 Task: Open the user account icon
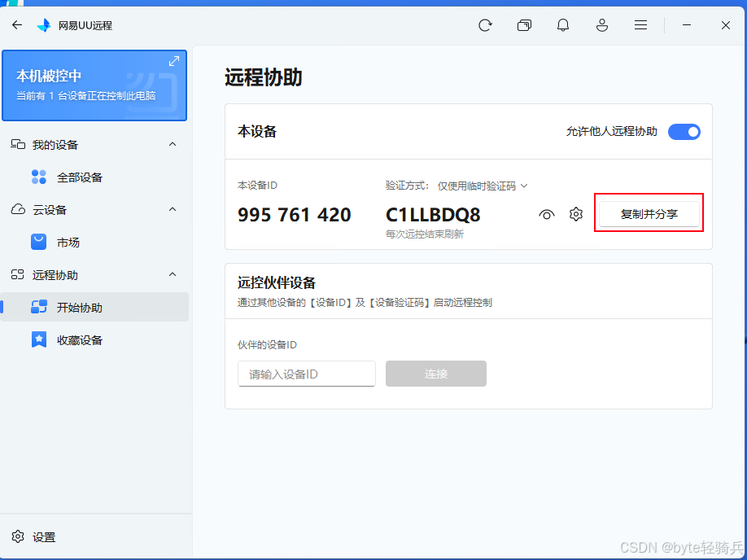(602, 24)
